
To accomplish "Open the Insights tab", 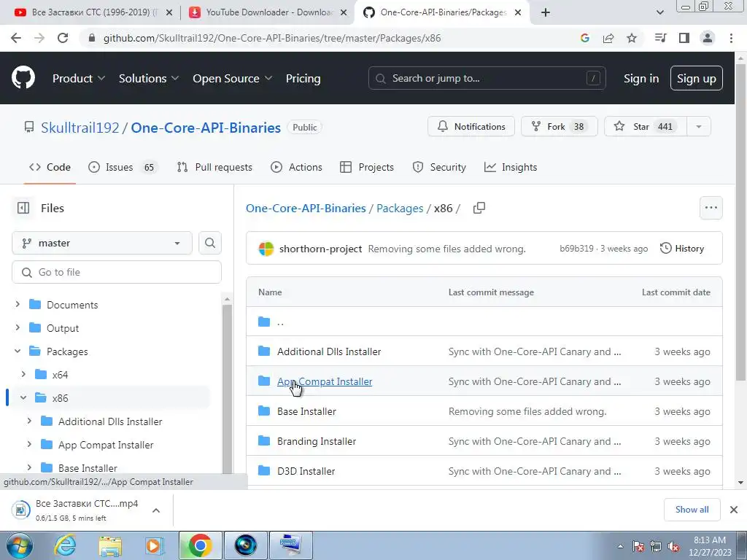I will pos(511,167).
